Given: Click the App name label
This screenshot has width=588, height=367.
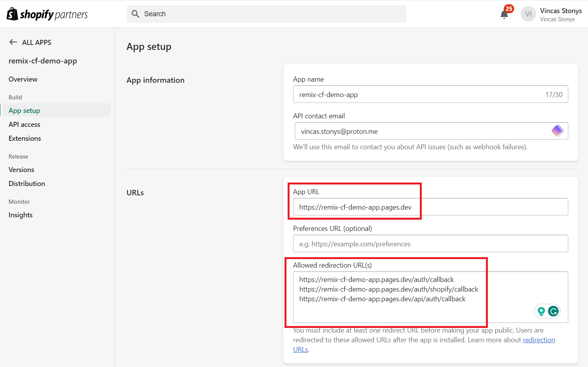Looking at the screenshot, I should (308, 79).
